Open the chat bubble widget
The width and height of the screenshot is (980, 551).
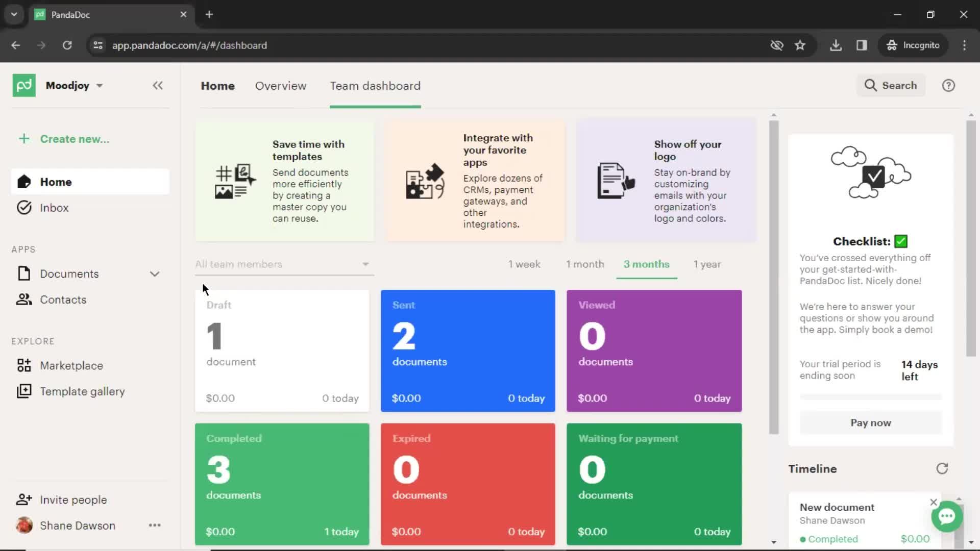click(x=947, y=517)
